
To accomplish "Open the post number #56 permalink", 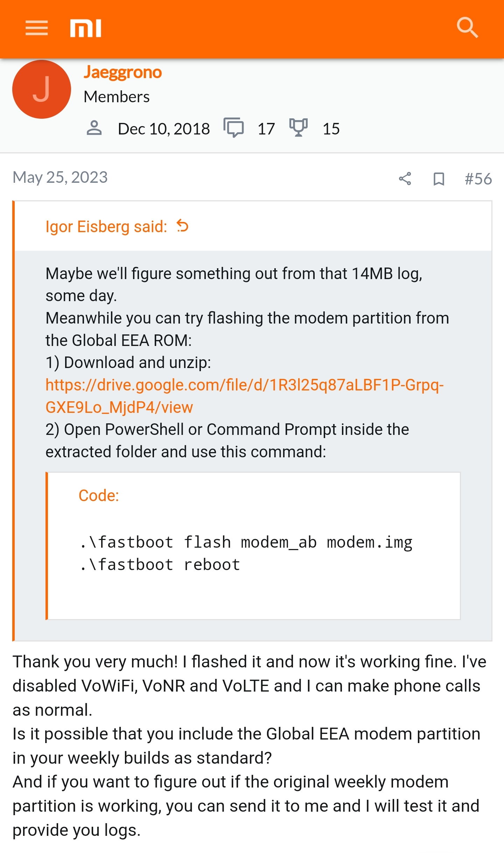I will click(x=478, y=179).
